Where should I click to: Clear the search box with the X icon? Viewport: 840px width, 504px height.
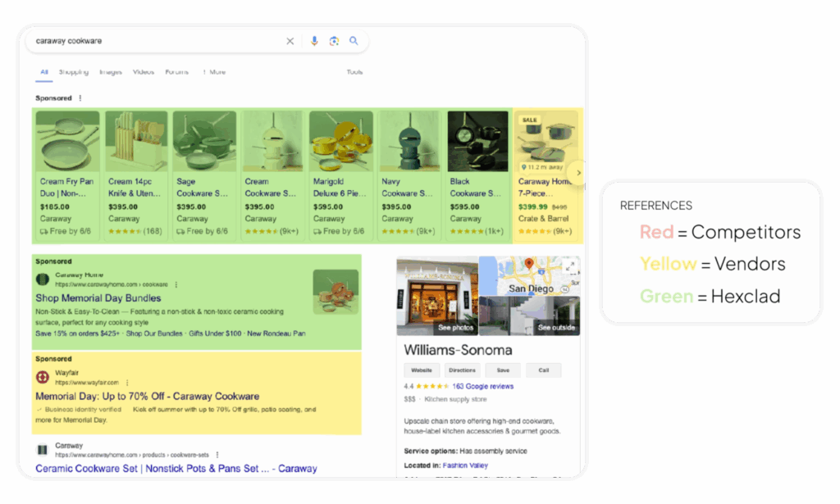[x=290, y=41]
